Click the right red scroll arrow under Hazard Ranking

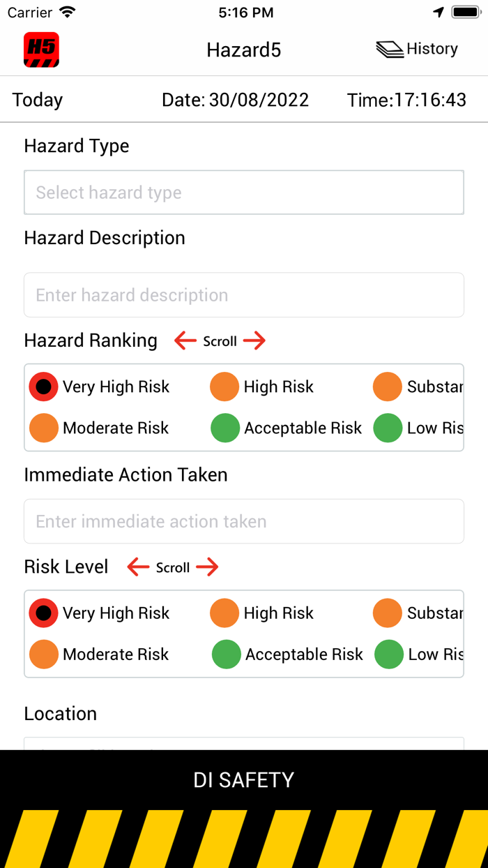(x=255, y=341)
